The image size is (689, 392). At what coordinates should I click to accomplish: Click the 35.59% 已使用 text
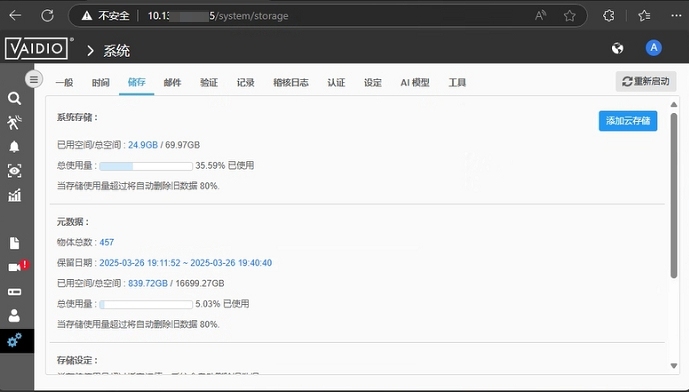pyautogui.click(x=225, y=166)
